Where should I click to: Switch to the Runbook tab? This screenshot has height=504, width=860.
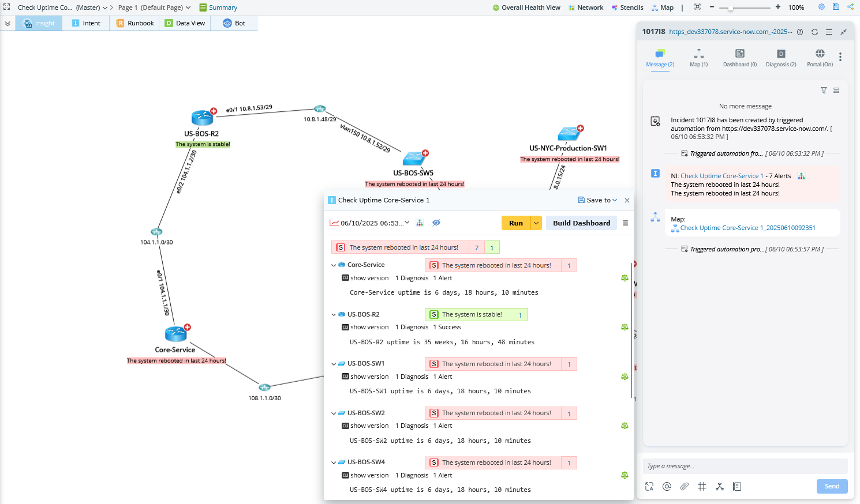[135, 23]
